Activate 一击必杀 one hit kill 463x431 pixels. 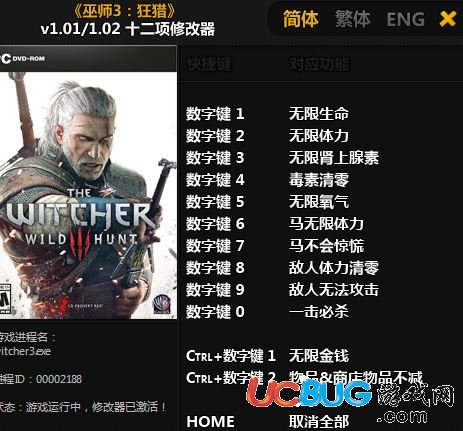point(319,312)
